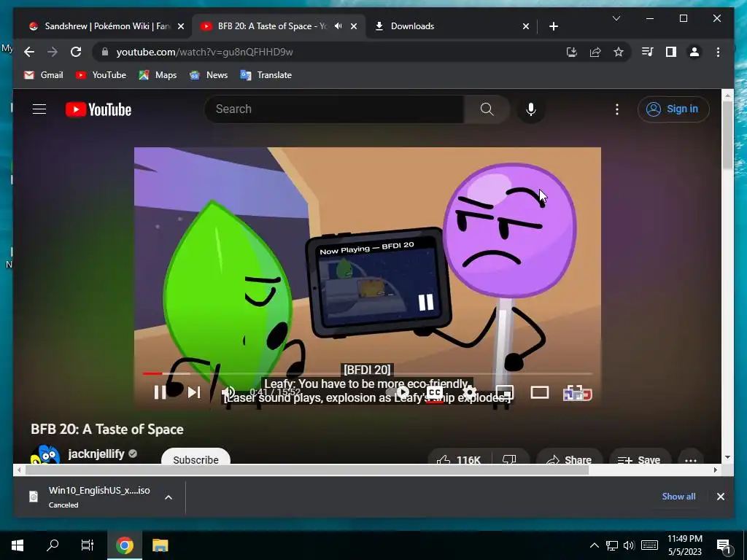Seek using the red video progress bar
747x560 pixels.
[x=368, y=374]
